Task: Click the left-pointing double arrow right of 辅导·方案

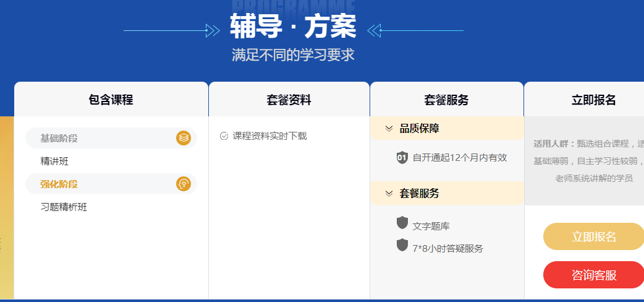Action: [375, 30]
